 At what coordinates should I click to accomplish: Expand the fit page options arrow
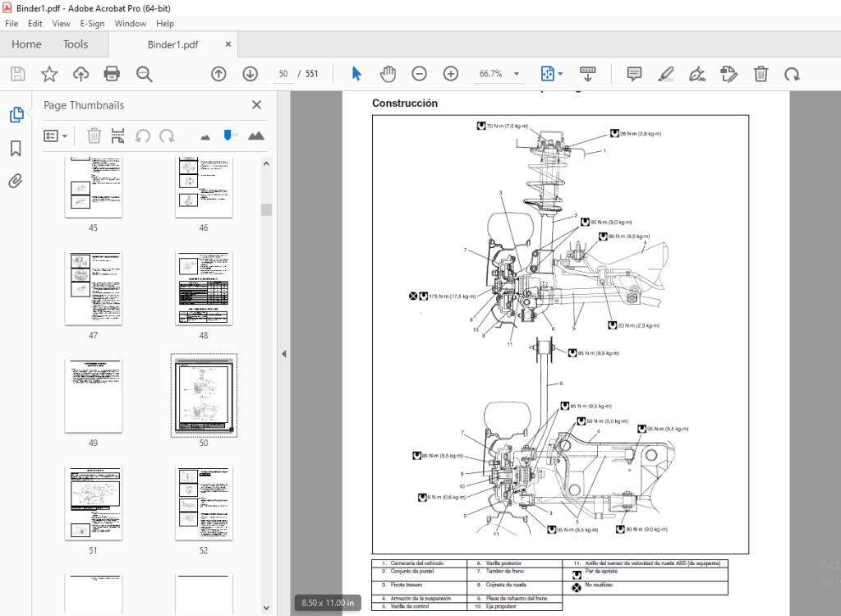pyautogui.click(x=560, y=74)
